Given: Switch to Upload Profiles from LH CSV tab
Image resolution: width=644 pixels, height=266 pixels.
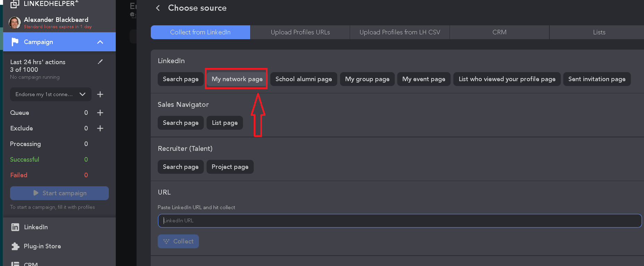Looking at the screenshot, I should (400, 32).
